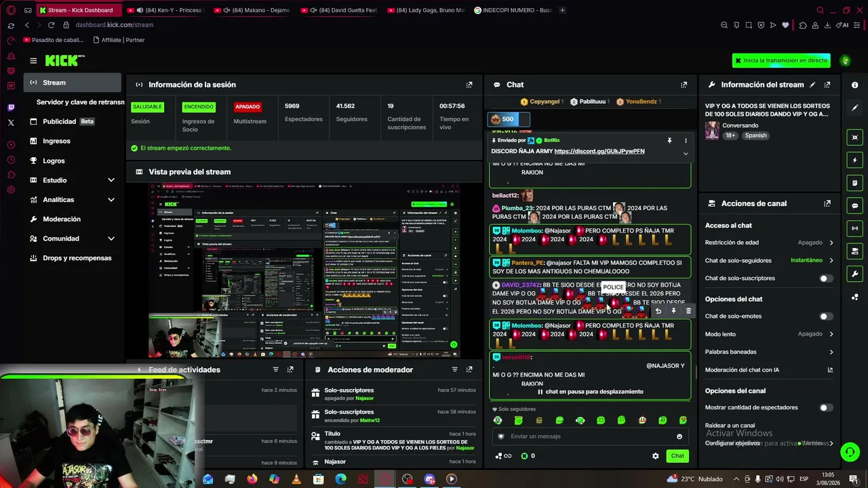Open pinned message three-dot options

click(x=686, y=140)
